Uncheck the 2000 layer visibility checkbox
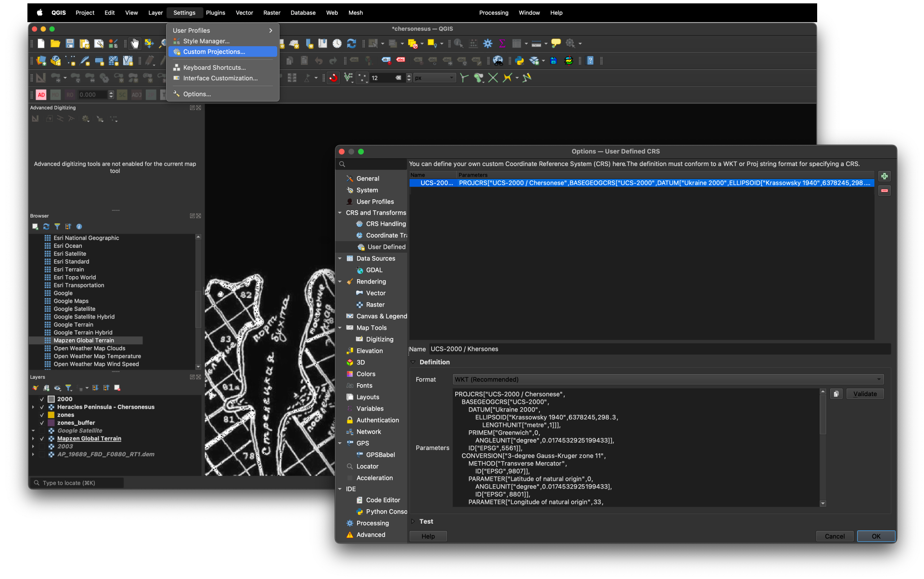This screenshot has height=579, width=924. (x=42, y=399)
